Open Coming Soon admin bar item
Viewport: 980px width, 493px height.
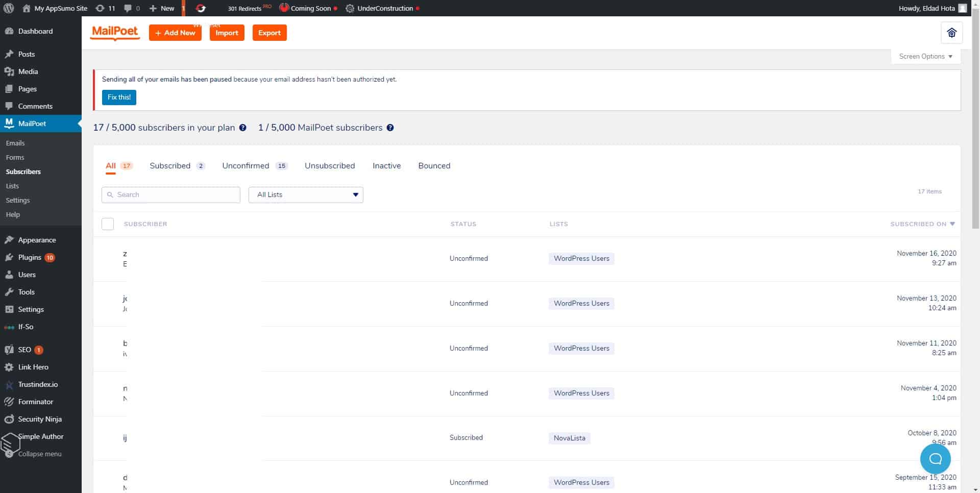308,8
